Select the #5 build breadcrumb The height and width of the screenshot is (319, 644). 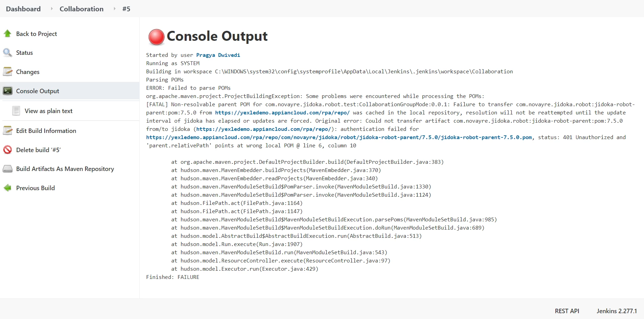coord(126,9)
